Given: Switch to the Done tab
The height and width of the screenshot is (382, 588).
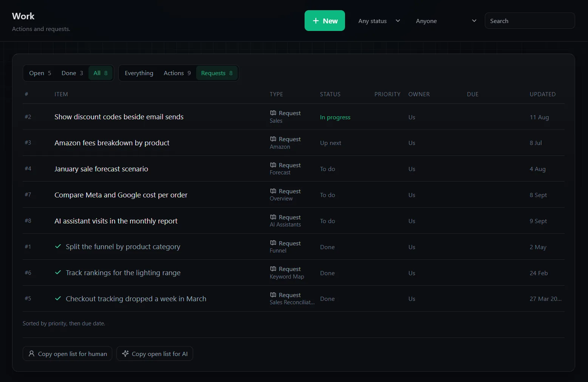Looking at the screenshot, I should click(x=72, y=73).
